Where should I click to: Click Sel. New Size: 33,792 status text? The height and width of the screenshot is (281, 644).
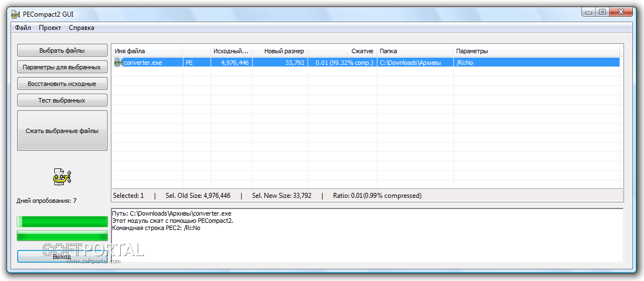tap(282, 196)
